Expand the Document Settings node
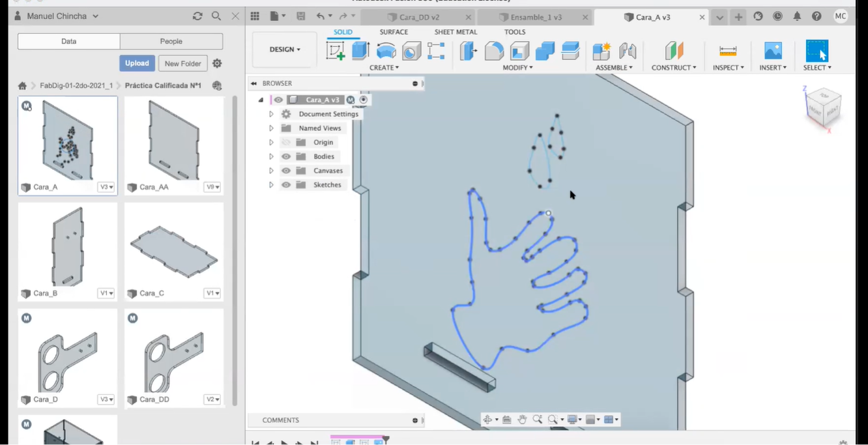Viewport: 868px width, 445px height. click(x=271, y=114)
